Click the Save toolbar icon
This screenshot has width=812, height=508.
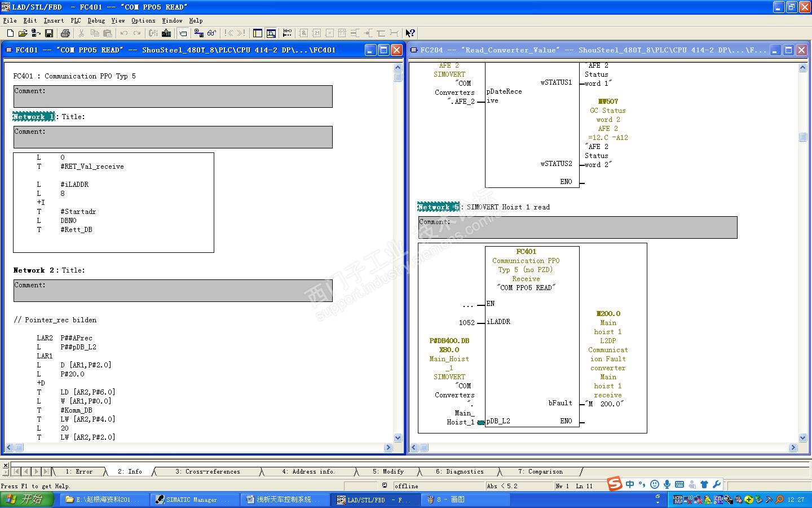(x=49, y=33)
